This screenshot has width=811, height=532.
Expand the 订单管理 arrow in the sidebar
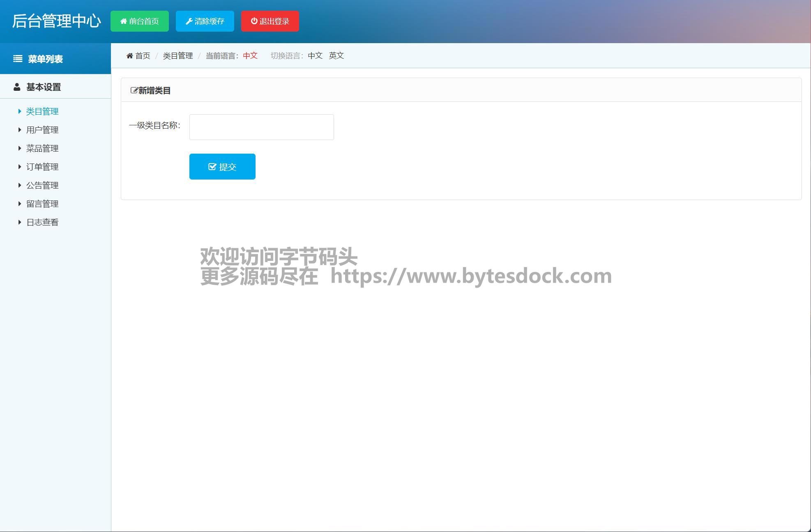19,167
